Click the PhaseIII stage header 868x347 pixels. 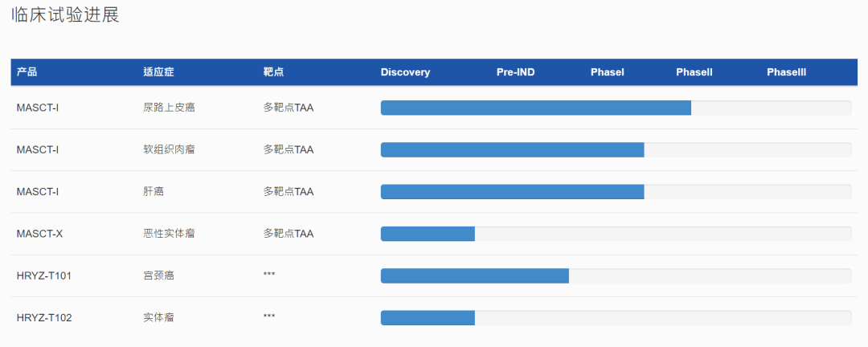pyautogui.click(x=786, y=72)
